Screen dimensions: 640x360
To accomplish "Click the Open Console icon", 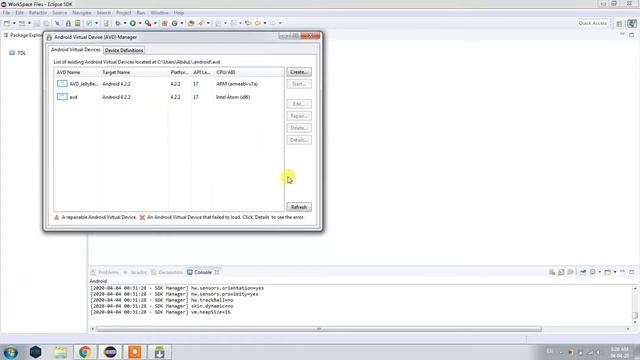I will (x=607, y=272).
